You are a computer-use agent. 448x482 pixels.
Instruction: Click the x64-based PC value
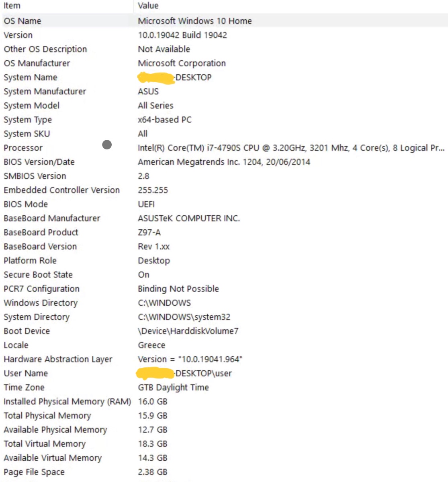pyautogui.click(x=165, y=120)
